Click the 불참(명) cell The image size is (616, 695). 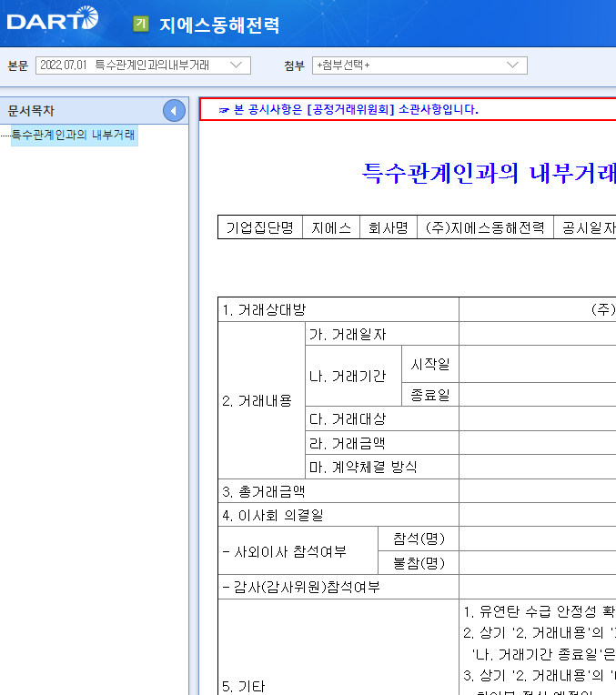(419, 563)
